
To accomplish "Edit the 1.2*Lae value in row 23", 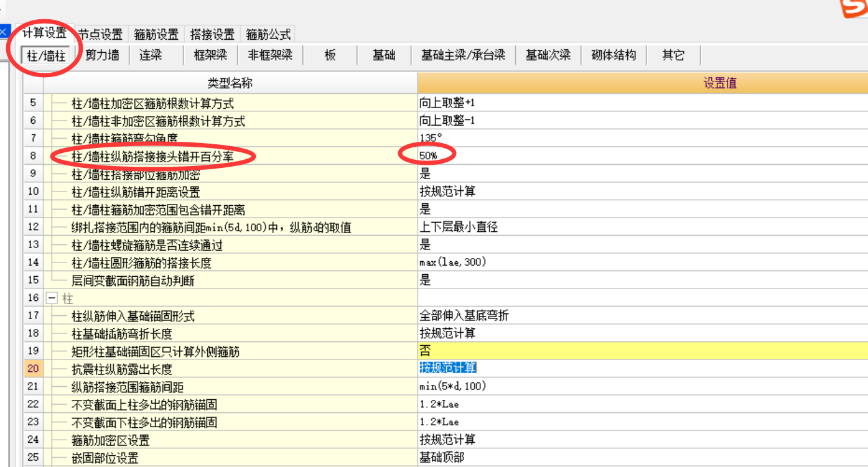I will pos(643,422).
